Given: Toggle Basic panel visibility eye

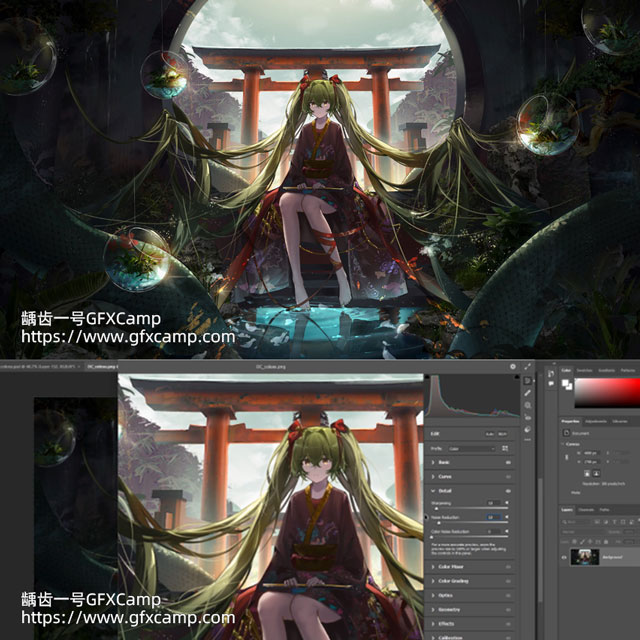Looking at the screenshot, I should click(x=508, y=462).
